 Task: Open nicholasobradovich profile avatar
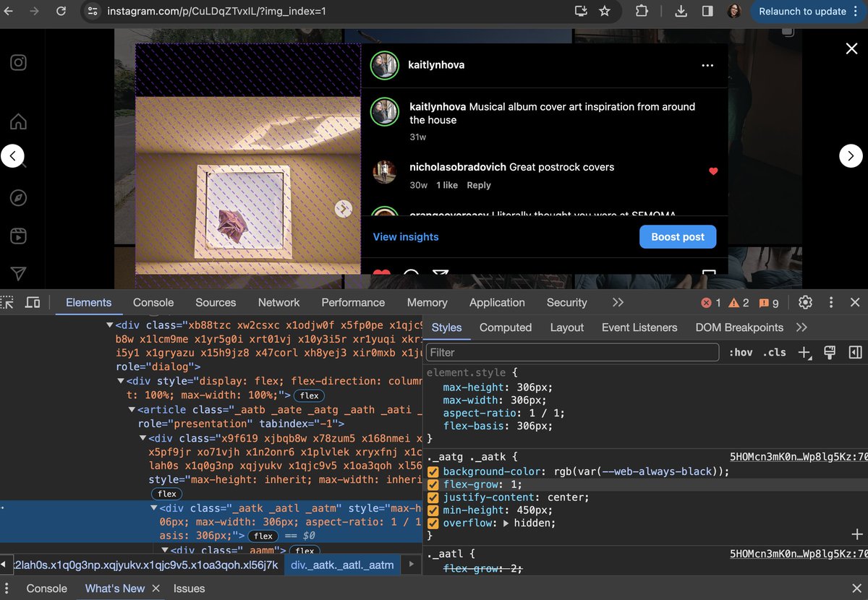385,172
